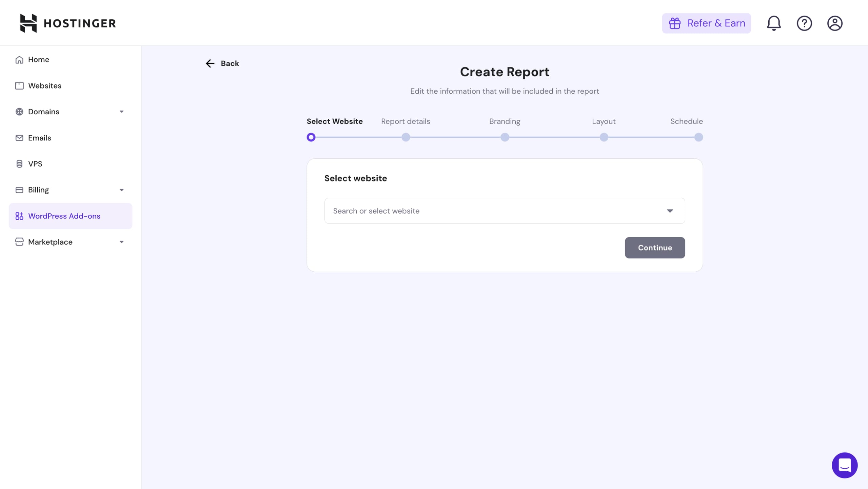Open the notifications bell
This screenshot has height=489, width=868.
click(x=774, y=23)
